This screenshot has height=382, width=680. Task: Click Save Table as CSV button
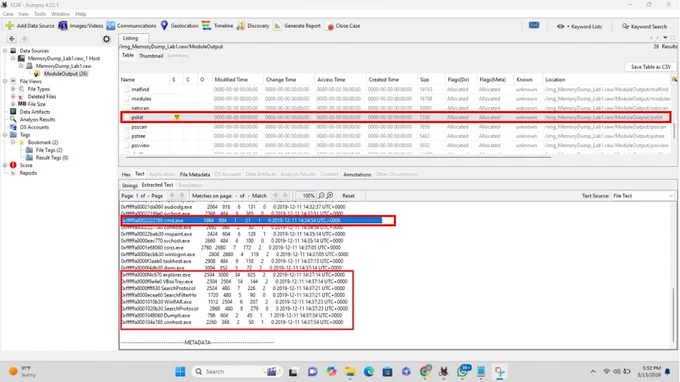pos(650,67)
